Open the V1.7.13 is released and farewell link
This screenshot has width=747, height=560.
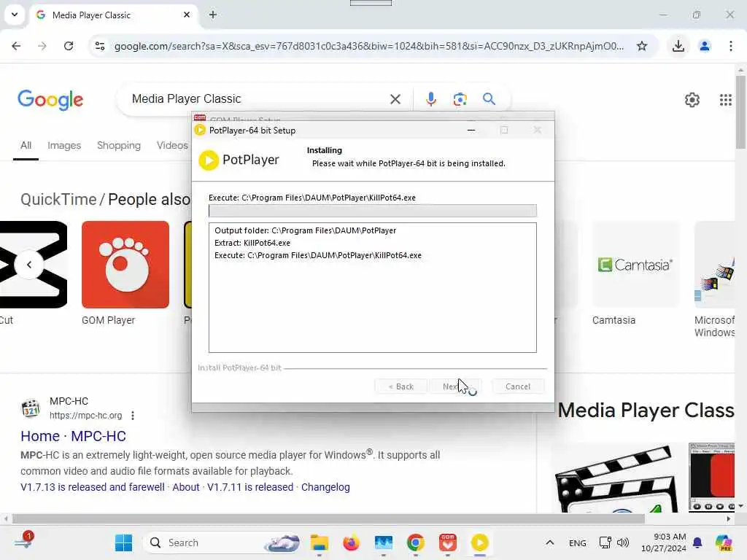pos(93,487)
